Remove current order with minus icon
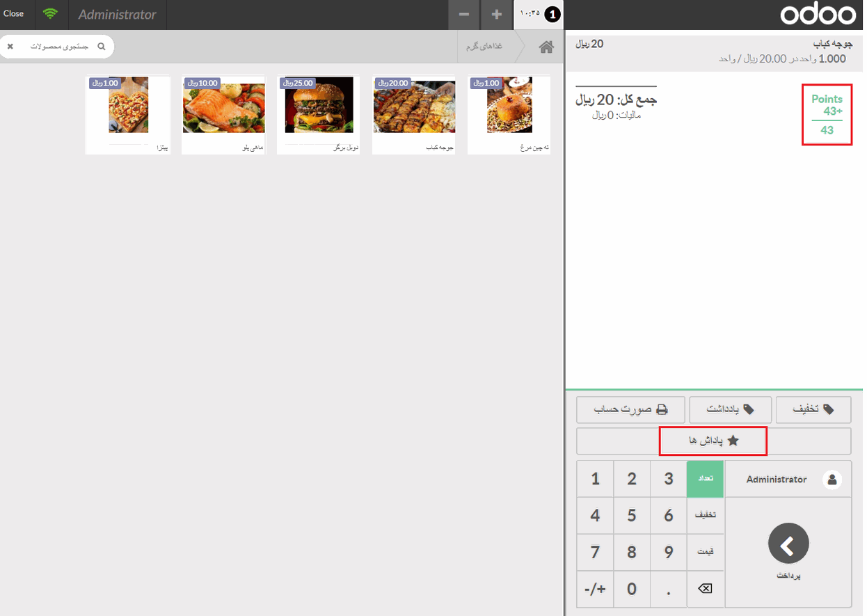Image resolution: width=867 pixels, height=616 pixels. click(x=463, y=15)
